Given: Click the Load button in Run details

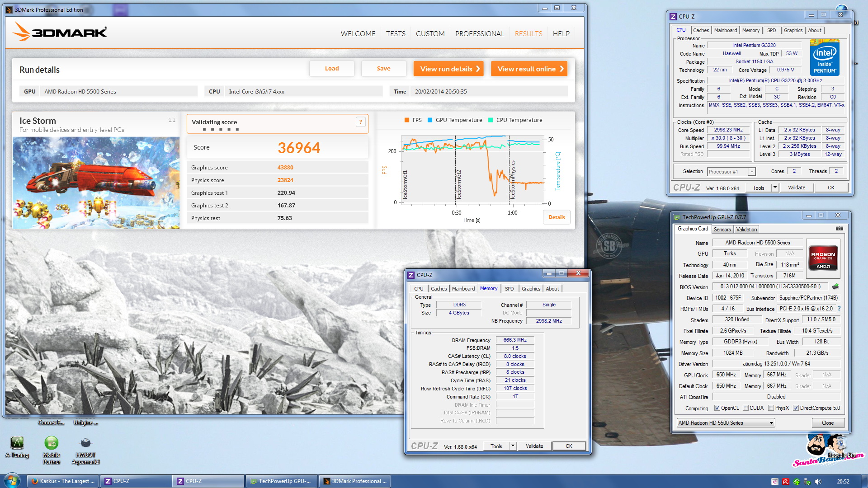Looking at the screenshot, I should click(332, 69).
